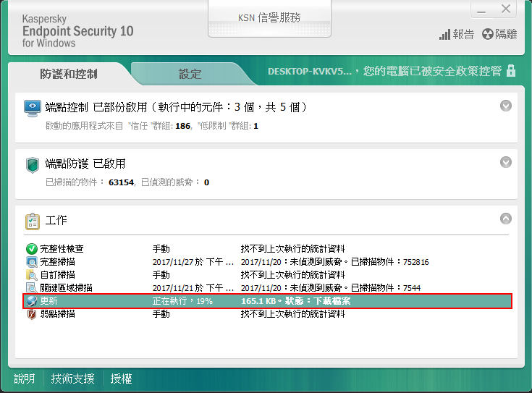The image size is (532, 393).
Task: Select the 更新 task name
Action: coord(49,301)
